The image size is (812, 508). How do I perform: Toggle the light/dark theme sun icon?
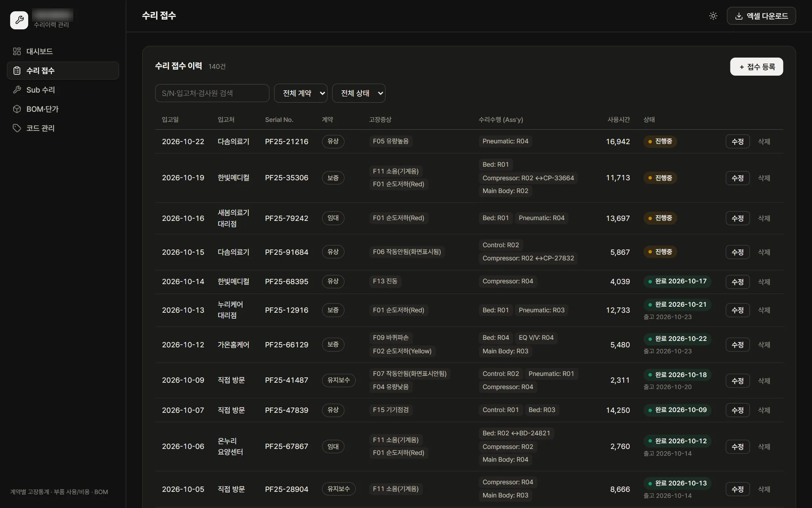[x=713, y=16]
